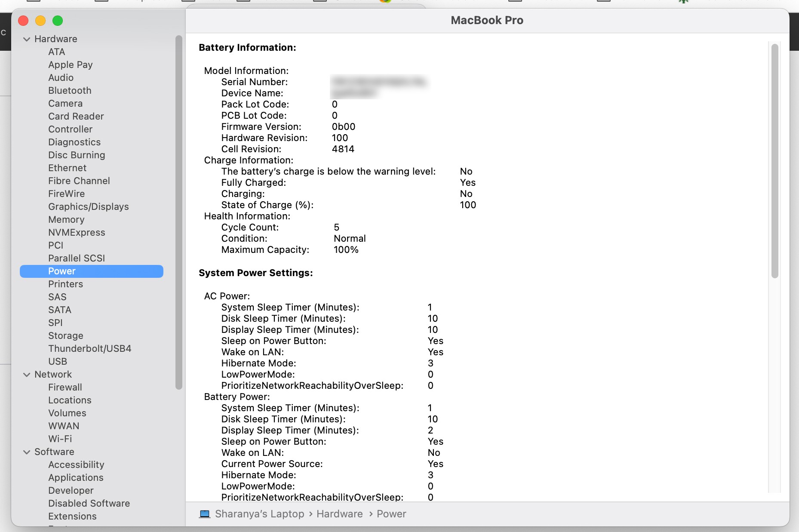799x532 pixels.
Task: Click Power in the path bar
Action: [391, 514]
